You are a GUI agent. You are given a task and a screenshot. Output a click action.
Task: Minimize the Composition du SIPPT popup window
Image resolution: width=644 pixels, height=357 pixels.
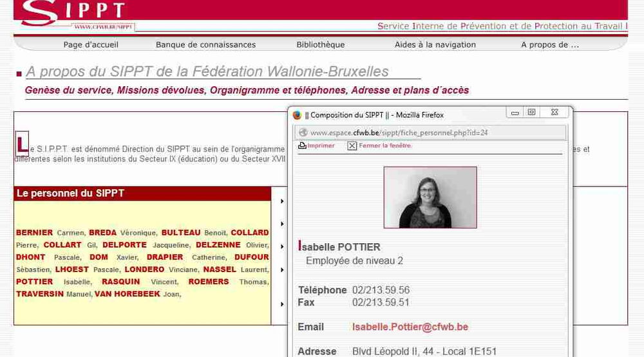click(x=515, y=113)
